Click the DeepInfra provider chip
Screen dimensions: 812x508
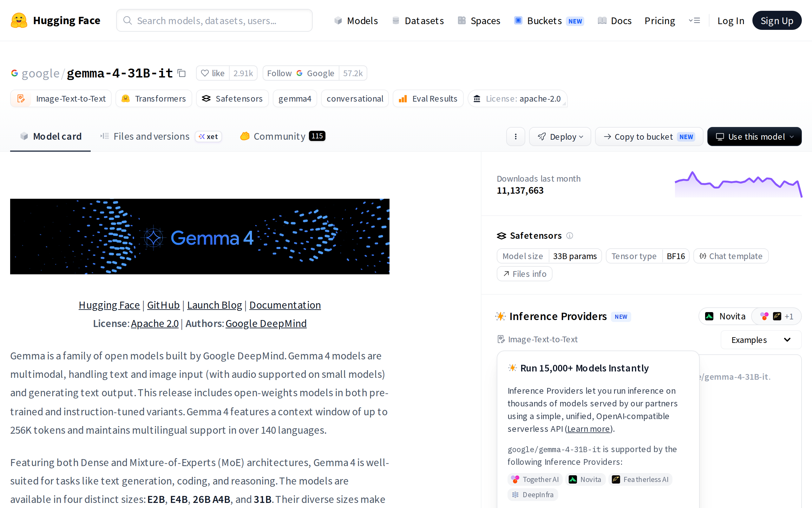[533, 495]
